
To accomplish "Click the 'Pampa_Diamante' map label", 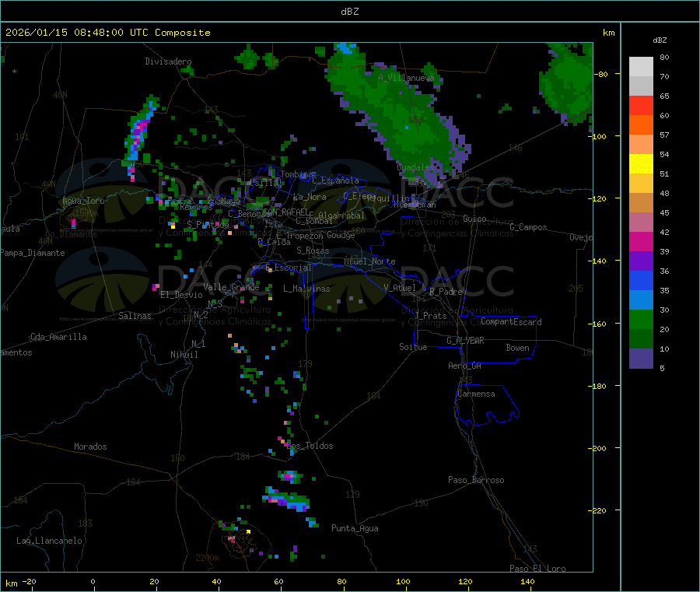I will pyautogui.click(x=33, y=253).
